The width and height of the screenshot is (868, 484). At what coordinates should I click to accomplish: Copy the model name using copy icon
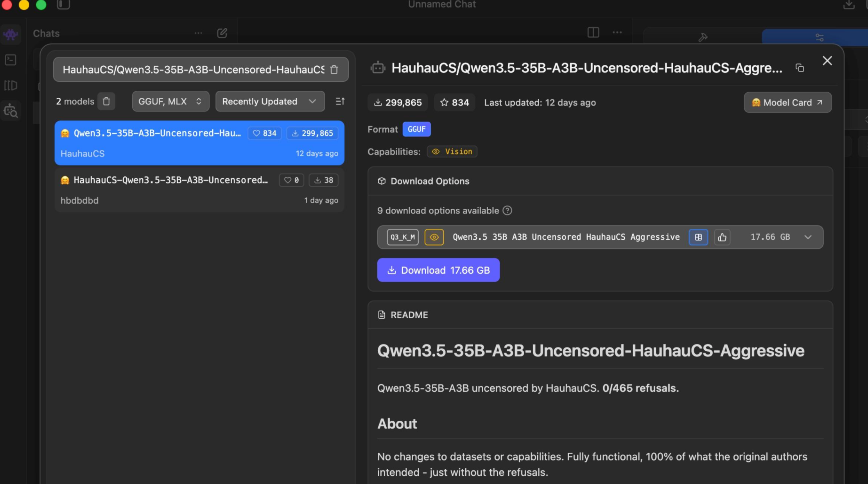(x=800, y=68)
